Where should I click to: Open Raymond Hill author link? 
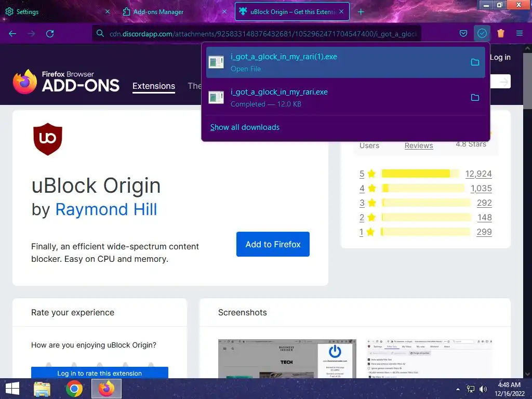point(106,209)
